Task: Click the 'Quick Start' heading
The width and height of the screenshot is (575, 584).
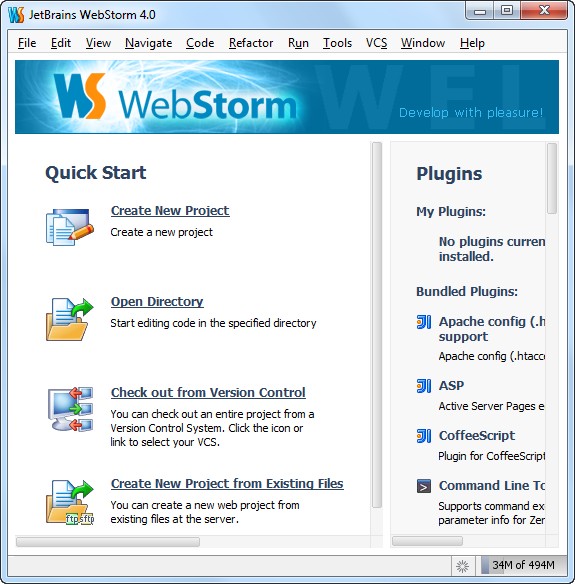Action: click(96, 173)
